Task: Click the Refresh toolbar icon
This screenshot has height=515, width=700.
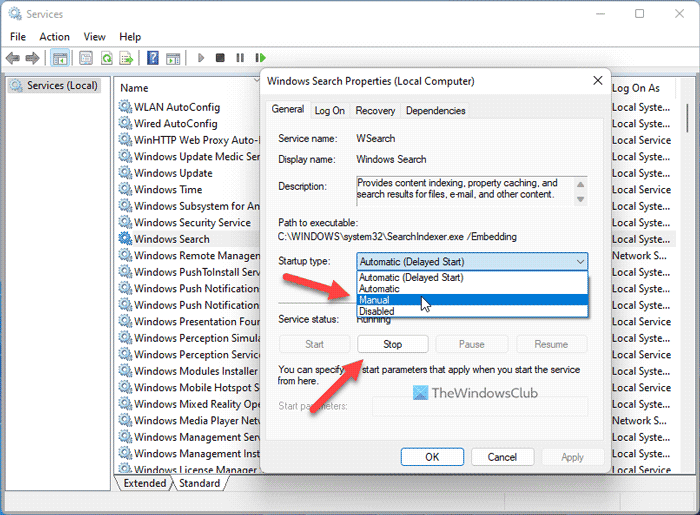Action: coord(107,58)
